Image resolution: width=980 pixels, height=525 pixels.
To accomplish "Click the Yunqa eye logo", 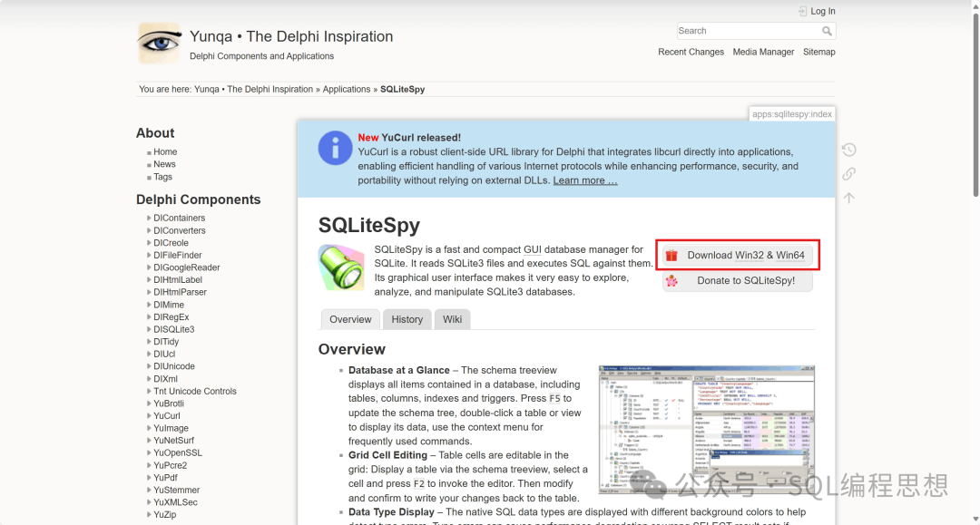I will pos(160,44).
